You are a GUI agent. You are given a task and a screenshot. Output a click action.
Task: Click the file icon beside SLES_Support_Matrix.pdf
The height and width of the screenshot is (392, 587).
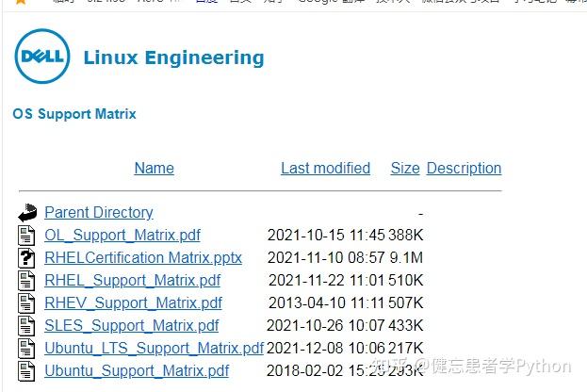pos(27,326)
